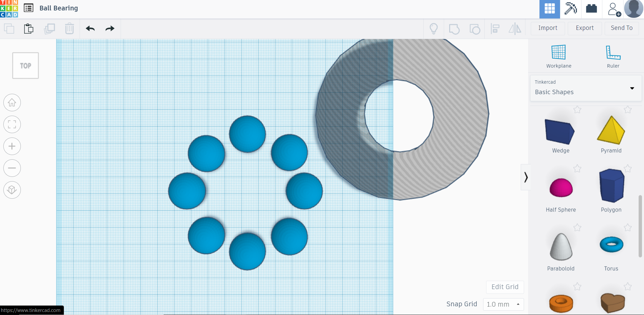
Task: Select the rightmost blue sphere in the ring
Action: pos(304,191)
